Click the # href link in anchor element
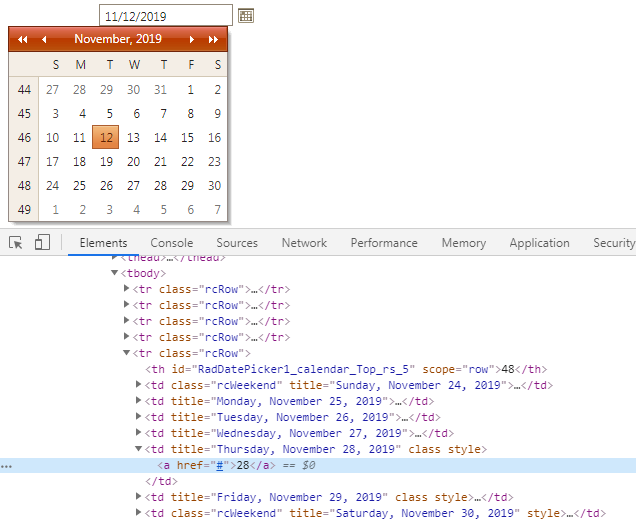 [219, 465]
